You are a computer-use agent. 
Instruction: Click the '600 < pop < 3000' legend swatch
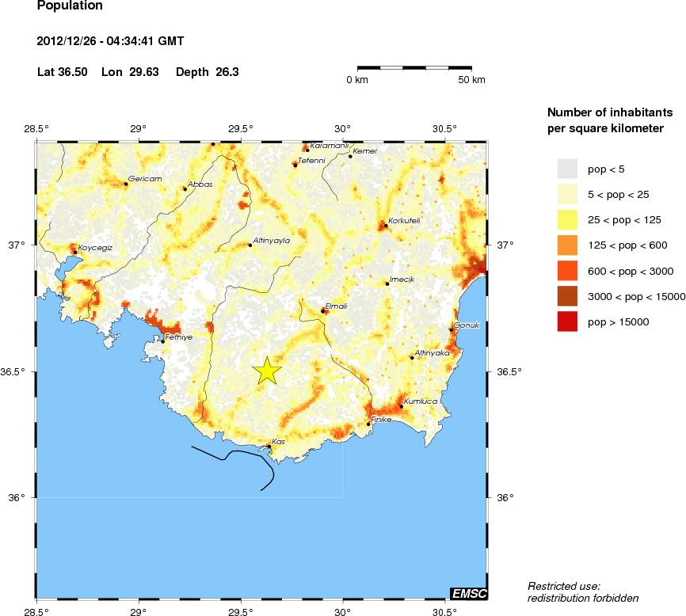tap(567, 271)
